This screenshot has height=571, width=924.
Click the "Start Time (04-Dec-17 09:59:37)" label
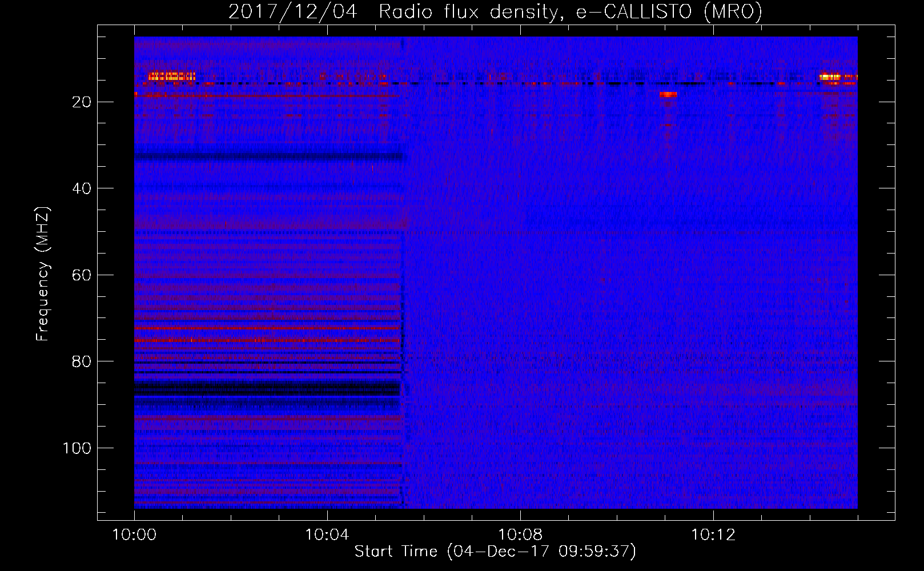click(495, 551)
